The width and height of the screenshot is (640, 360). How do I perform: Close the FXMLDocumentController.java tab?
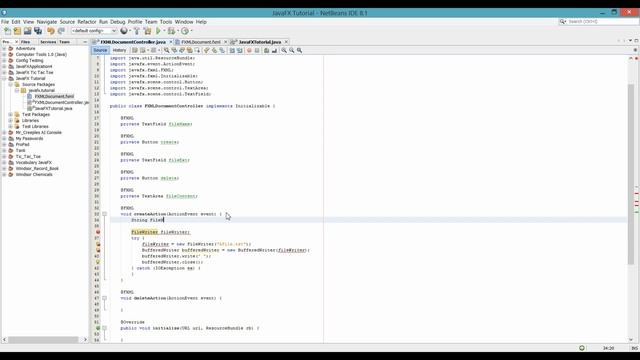(171, 42)
